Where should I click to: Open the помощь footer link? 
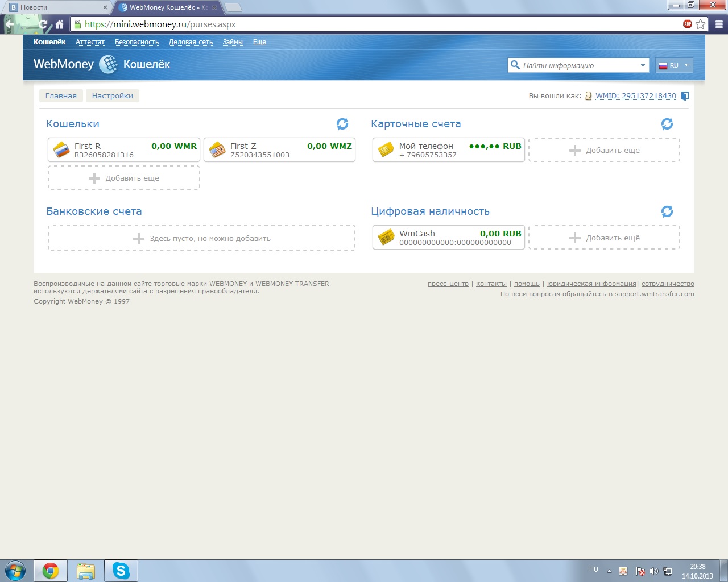[527, 284]
